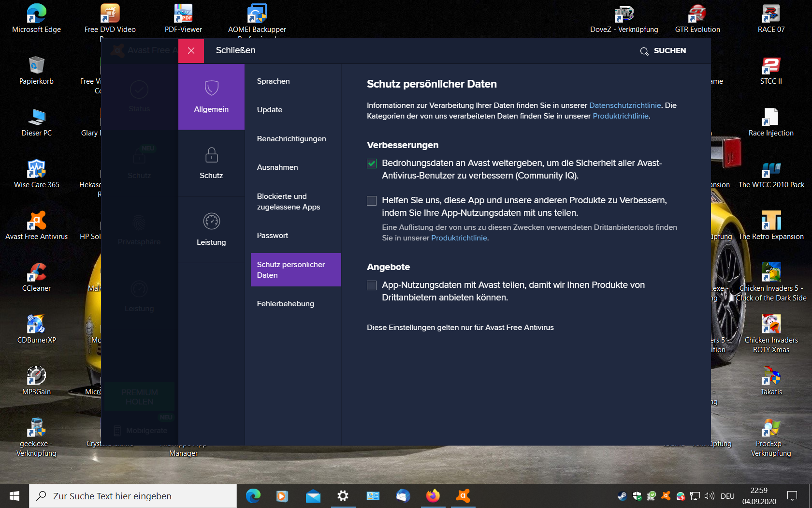812x508 pixels.
Task: Open Benachrichtigungen settings
Action: tap(291, 139)
